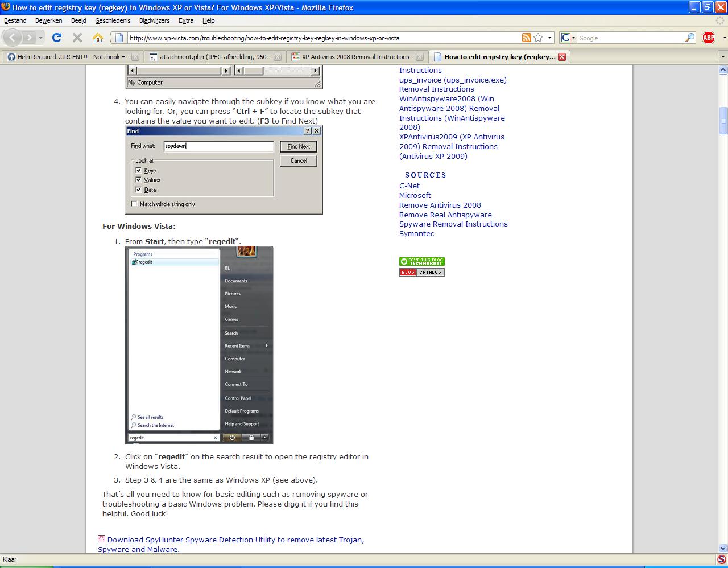Click SpyHunter icon beside download link

point(101,539)
